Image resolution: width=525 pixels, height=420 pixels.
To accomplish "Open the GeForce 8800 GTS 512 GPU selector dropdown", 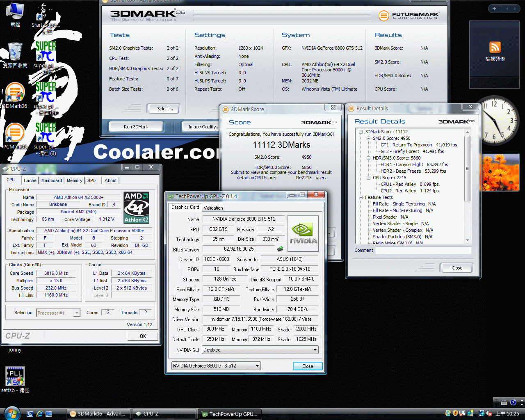I will pyautogui.click(x=216, y=365).
